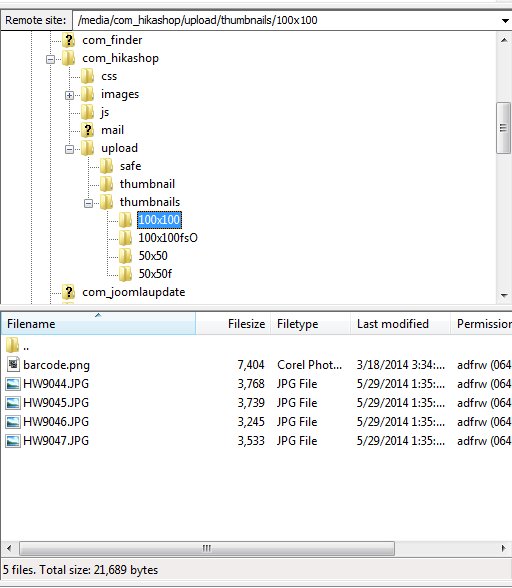Click the HW9044.JPG image file icon
This screenshot has width=512, height=588.
13,384
